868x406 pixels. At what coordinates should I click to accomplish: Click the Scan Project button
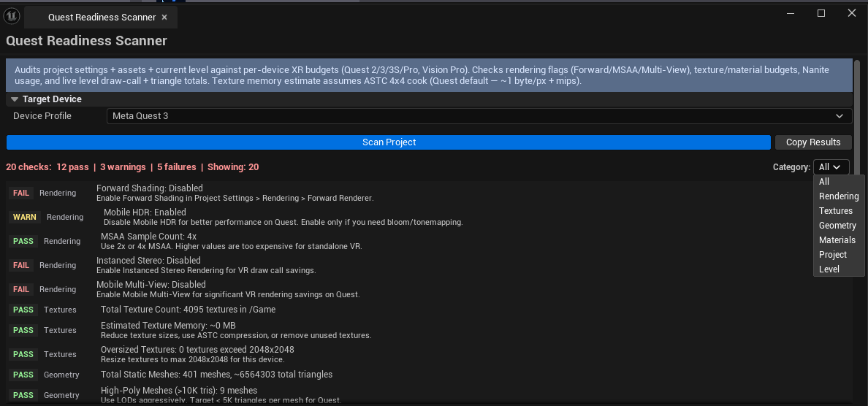[389, 142]
